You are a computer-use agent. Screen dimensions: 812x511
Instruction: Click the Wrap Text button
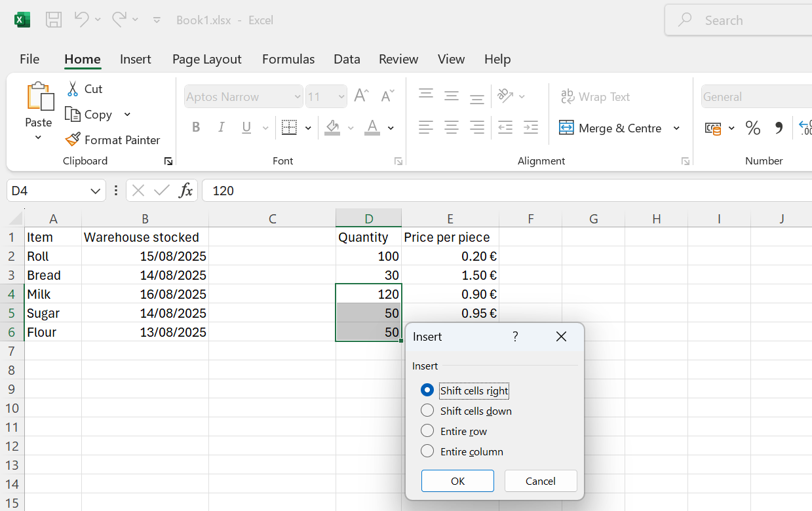click(x=595, y=97)
